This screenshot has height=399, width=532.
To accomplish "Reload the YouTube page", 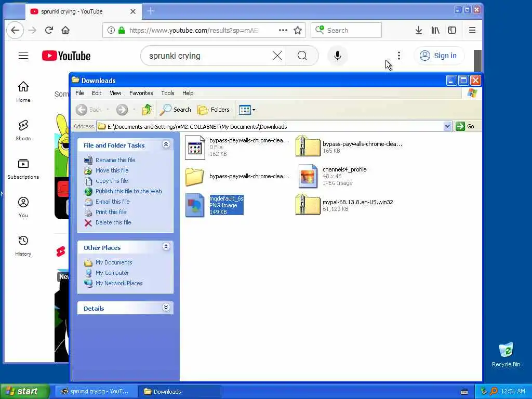I will [x=49, y=30].
